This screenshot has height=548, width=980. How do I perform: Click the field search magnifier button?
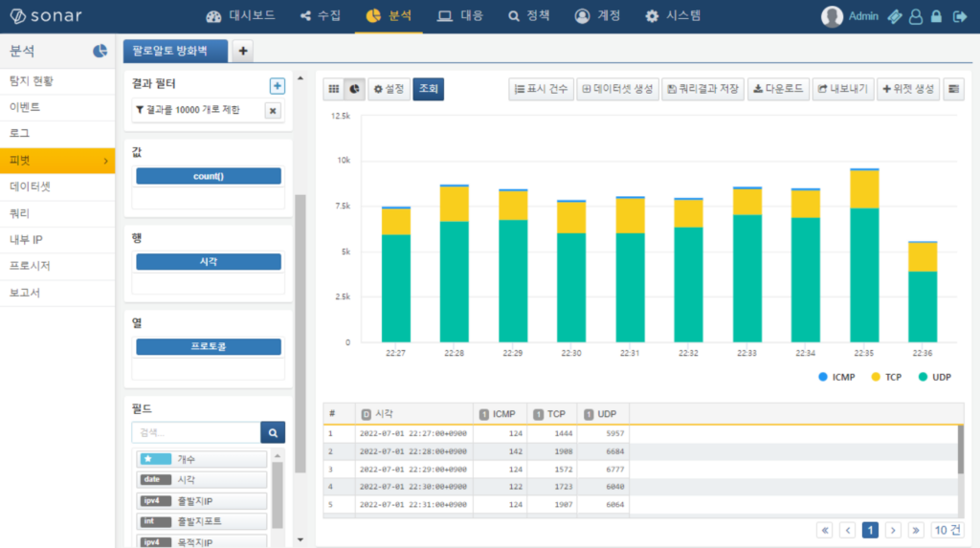click(273, 432)
